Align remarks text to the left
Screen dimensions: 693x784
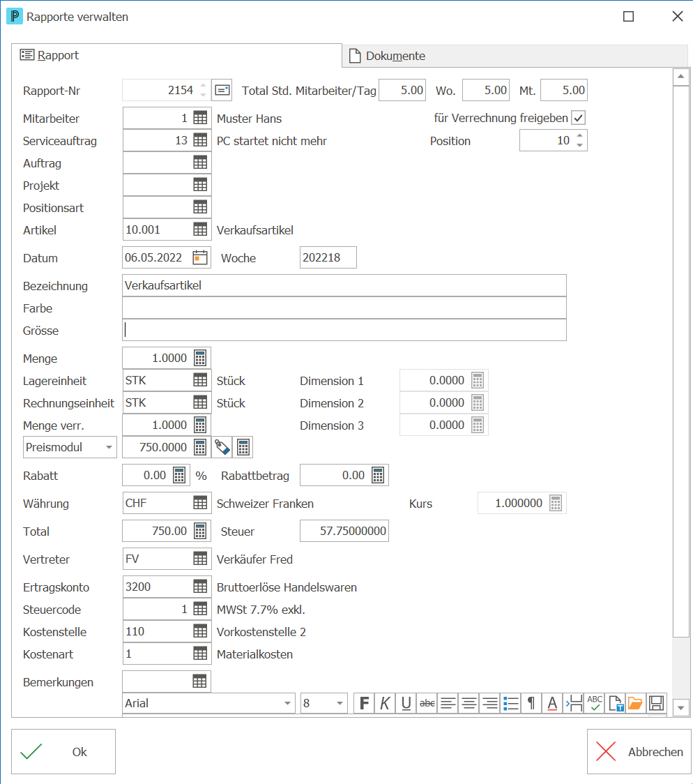448,704
